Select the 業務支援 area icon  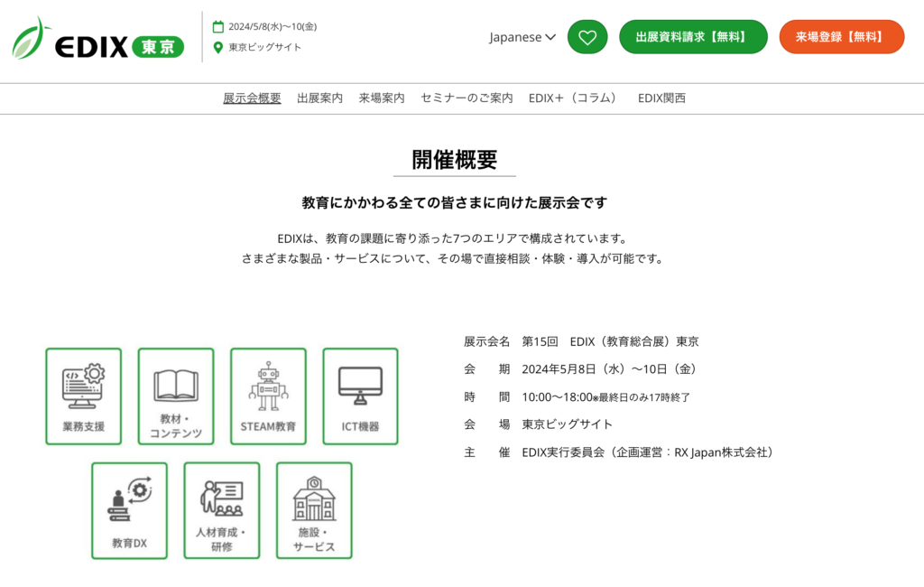83,396
